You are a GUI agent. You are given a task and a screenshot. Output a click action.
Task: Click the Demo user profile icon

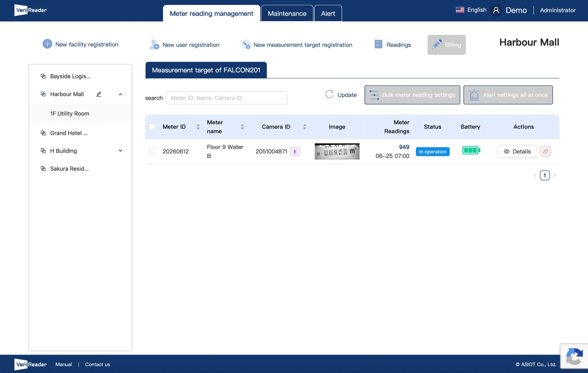tap(496, 10)
